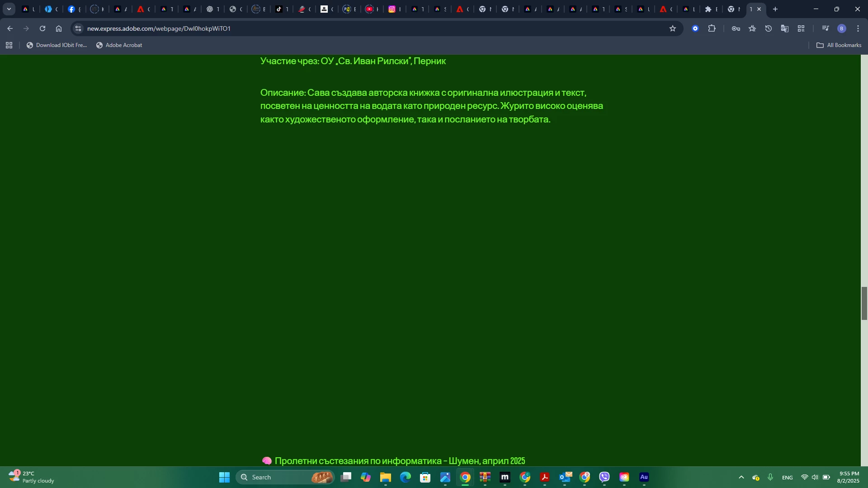
Task: Open the Extensions puzzle icon
Action: click(x=712, y=28)
